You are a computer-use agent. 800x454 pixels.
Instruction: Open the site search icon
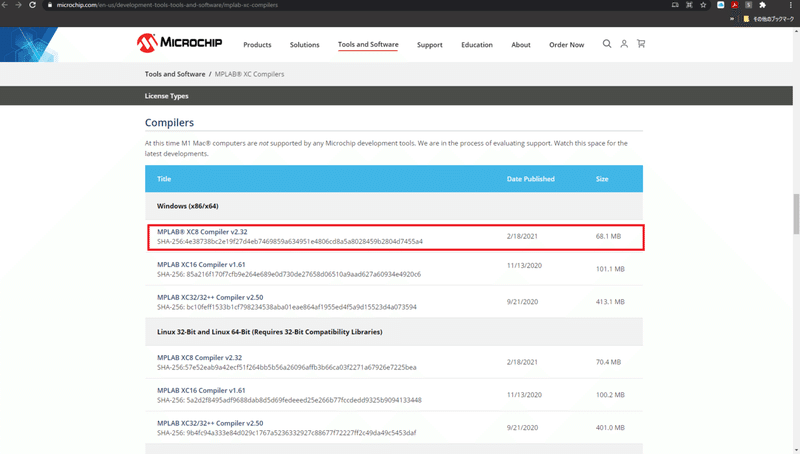tap(607, 44)
